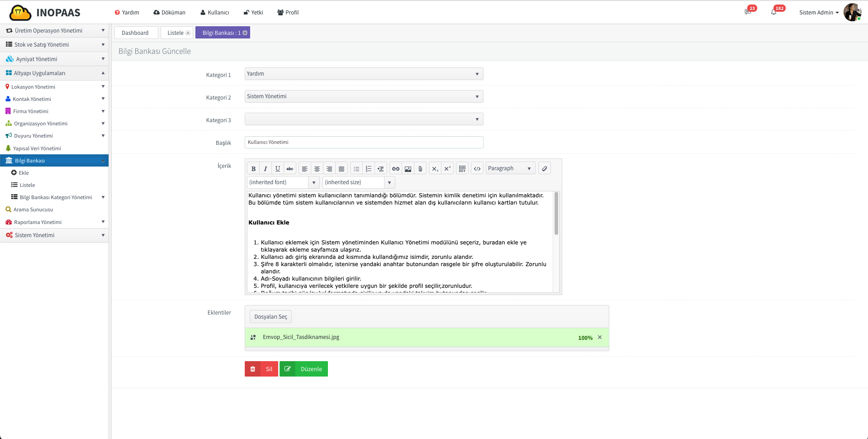868x439 pixels.
Task: View HTML source of content
Action: [477, 168]
